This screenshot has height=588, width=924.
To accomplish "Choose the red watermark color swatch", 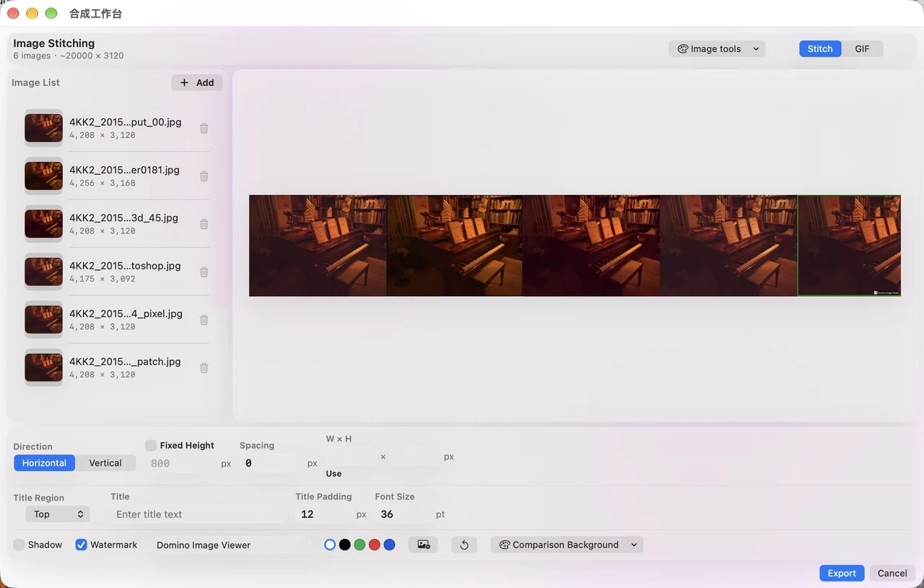I will tap(375, 545).
